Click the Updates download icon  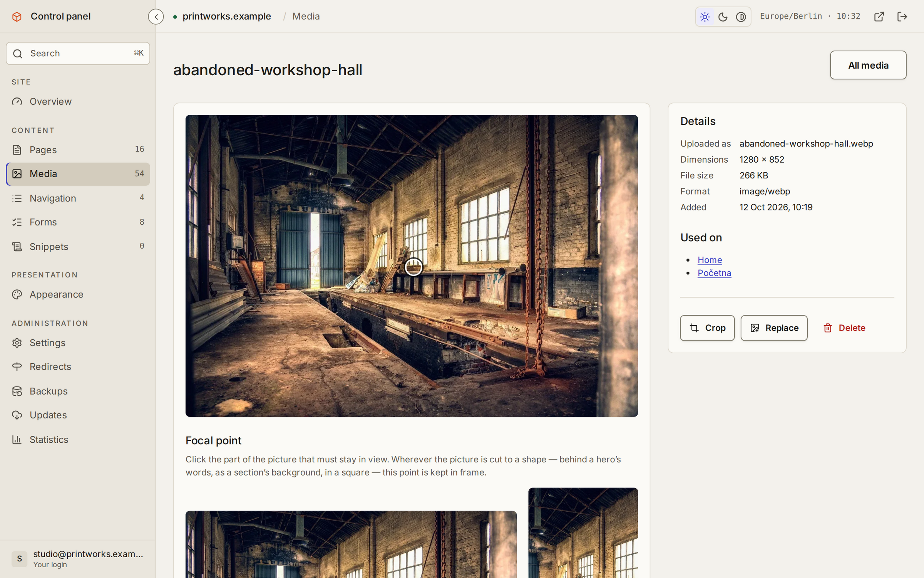(x=17, y=415)
